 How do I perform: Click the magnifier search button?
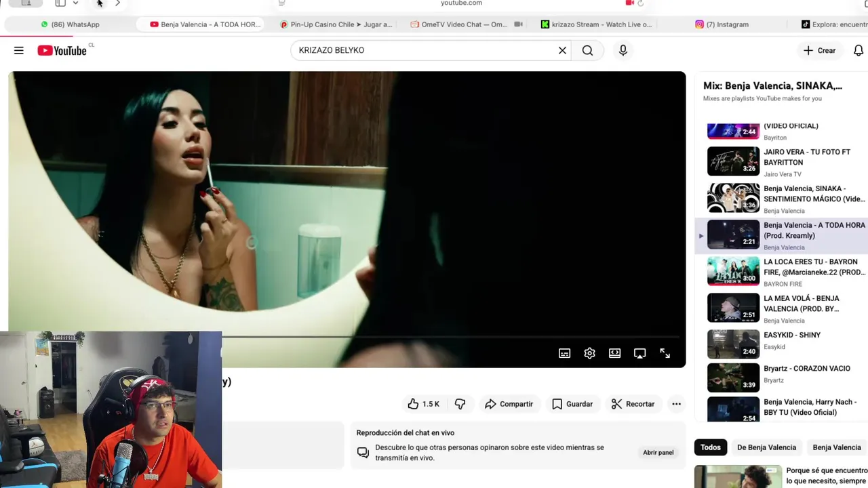587,50
